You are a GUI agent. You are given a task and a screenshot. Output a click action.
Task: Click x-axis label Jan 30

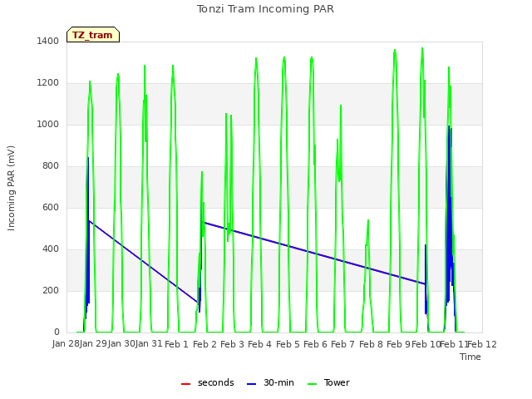coord(121,344)
